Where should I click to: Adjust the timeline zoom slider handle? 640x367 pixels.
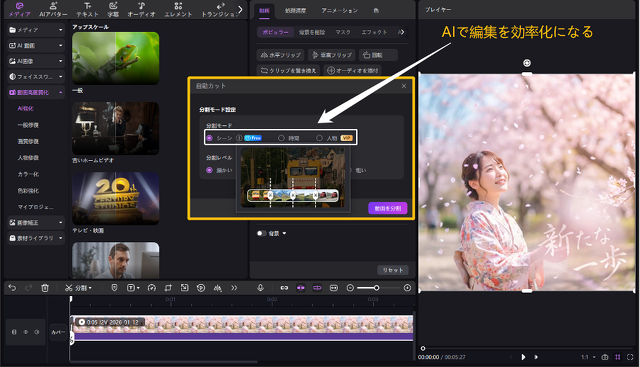[x=376, y=288]
